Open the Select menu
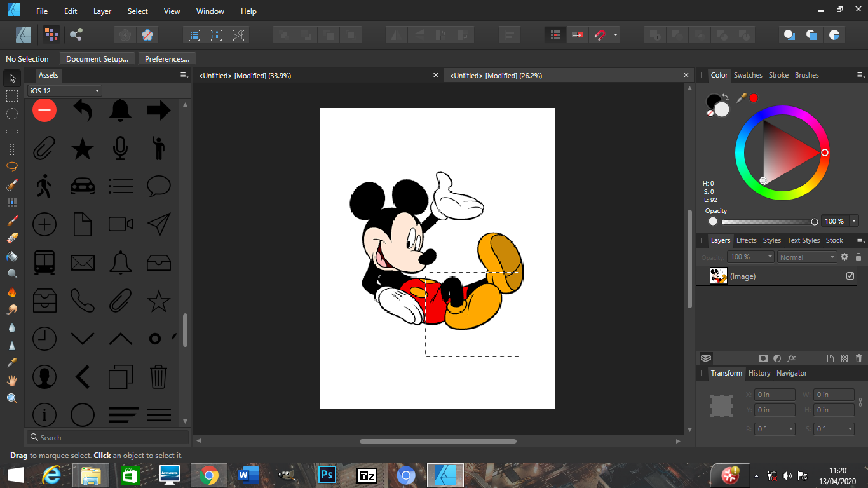This screenshot has width=868, height=488. point(137,11)
